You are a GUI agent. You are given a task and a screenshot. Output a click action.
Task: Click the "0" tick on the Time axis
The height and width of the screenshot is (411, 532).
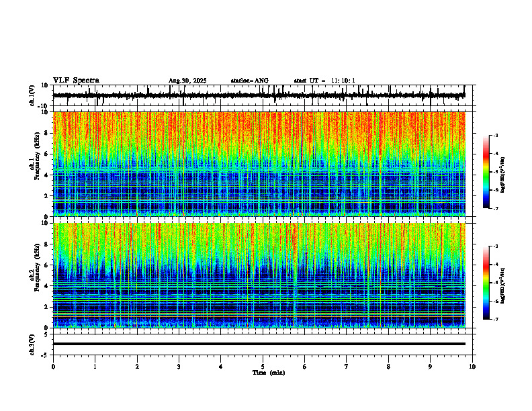click(53, 367)
